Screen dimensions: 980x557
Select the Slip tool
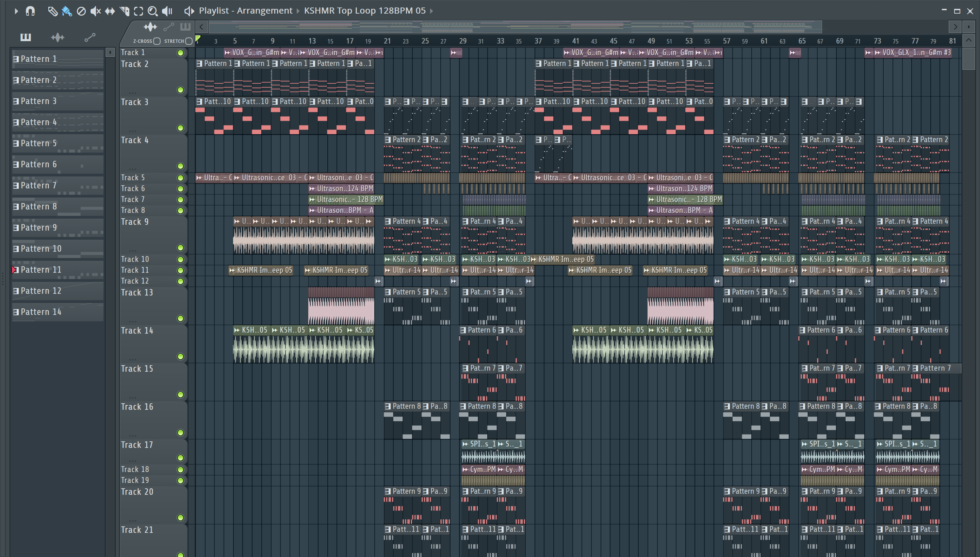(110, 11)
